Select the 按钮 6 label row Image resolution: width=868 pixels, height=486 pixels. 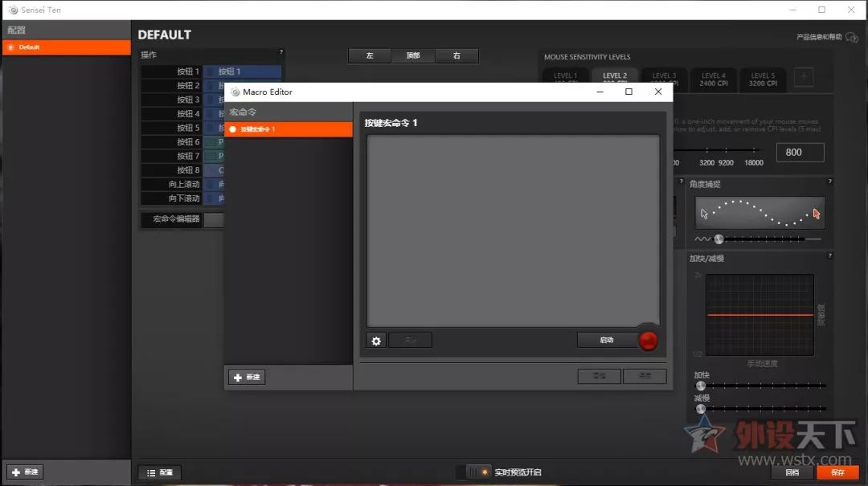[171, 141]
